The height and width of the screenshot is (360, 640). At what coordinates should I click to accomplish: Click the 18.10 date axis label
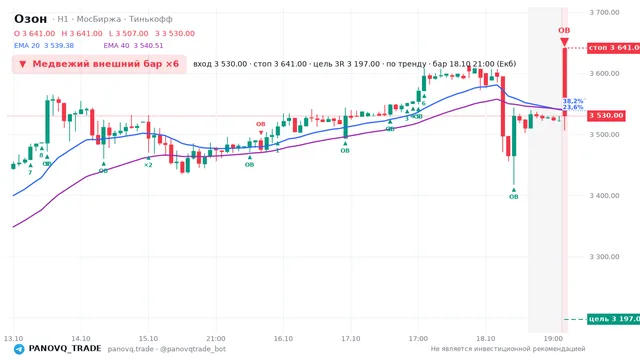click(x=486, y=339)
